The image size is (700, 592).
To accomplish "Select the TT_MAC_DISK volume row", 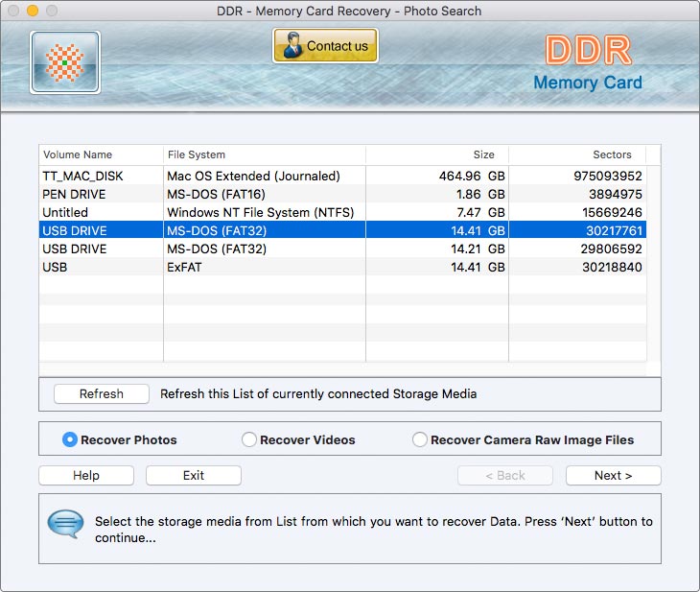I will 341,177.
